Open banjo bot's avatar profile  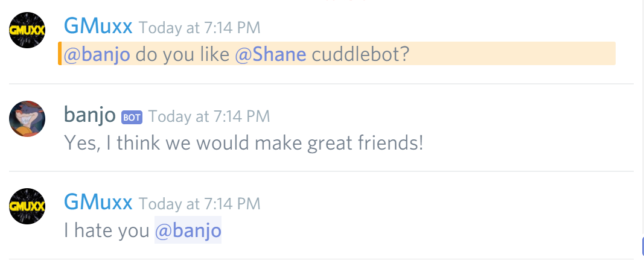27,119
